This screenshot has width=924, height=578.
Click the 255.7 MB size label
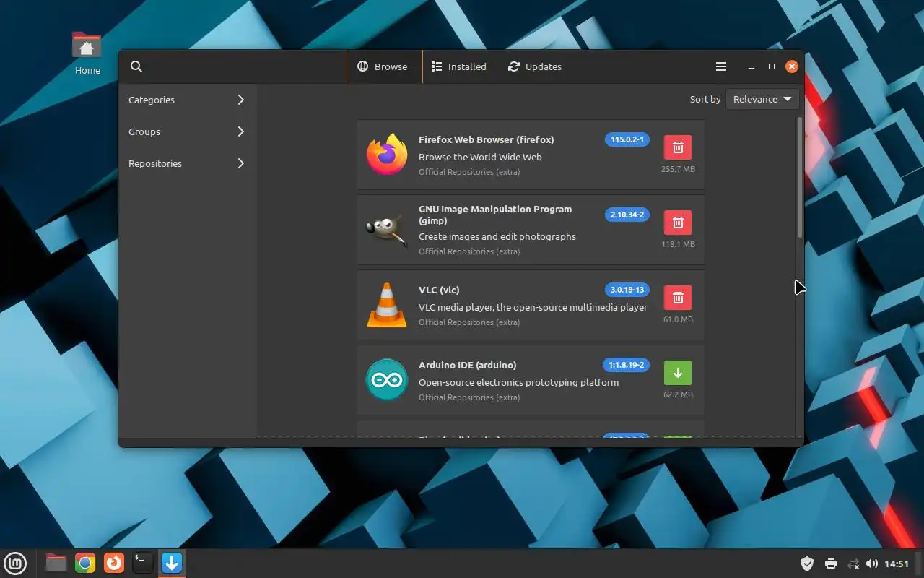pos(678,169)
